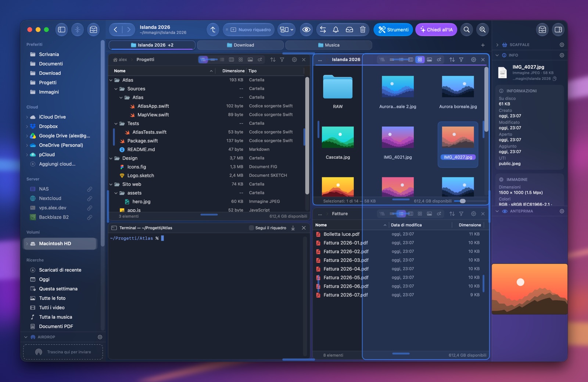The width and height of the screenshot is (588, 382).
Task: Switch to the Musica tab
Action: [x=329, y=45]
